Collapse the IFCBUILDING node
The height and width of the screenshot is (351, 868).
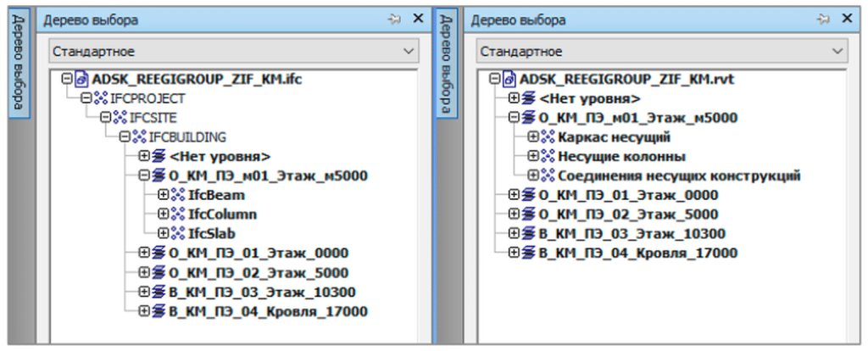pos(125,136)
